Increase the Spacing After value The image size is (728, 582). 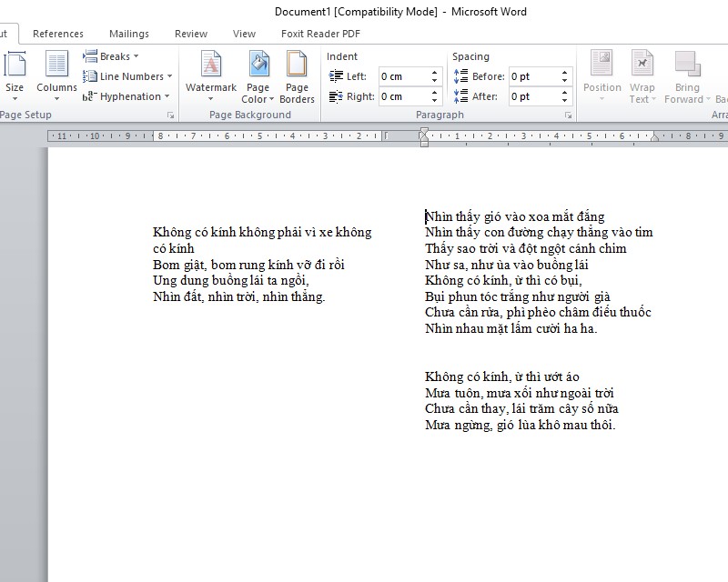point(564,93)
